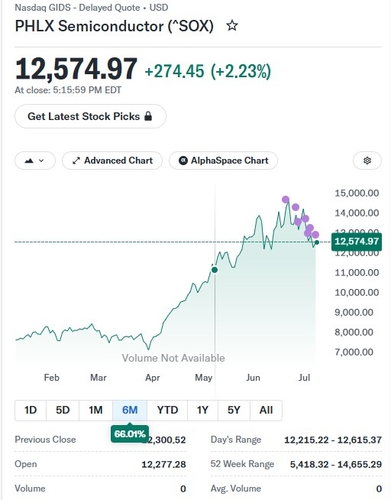
Task: Click the 12,574.97 price label on axis
Action: (x=356, y=241)
